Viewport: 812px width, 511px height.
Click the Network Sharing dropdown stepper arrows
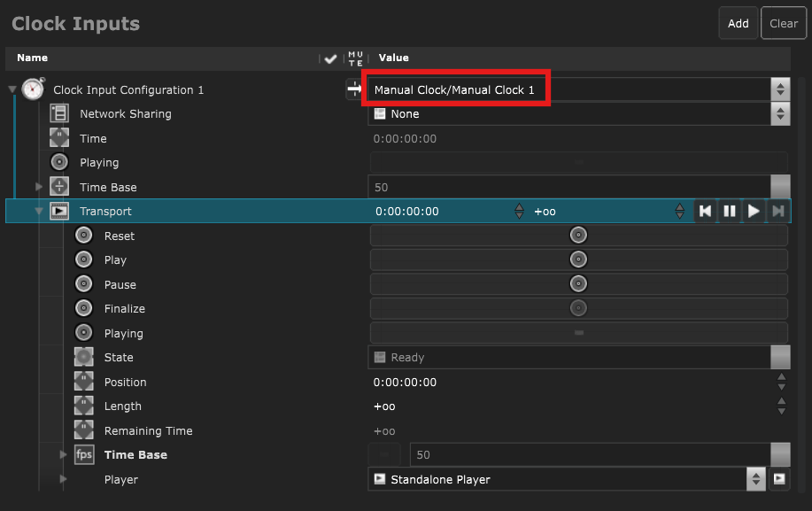click(x=780, y=114)
